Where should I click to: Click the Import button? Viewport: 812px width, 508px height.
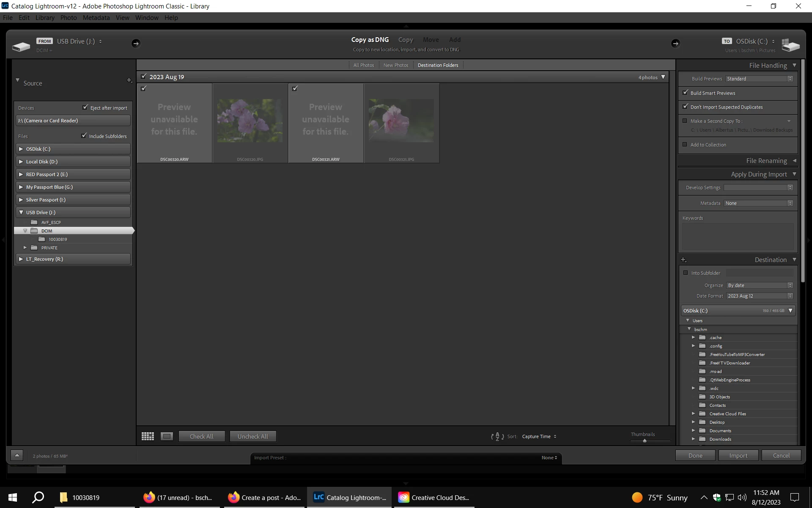click(x=738, y=456)
